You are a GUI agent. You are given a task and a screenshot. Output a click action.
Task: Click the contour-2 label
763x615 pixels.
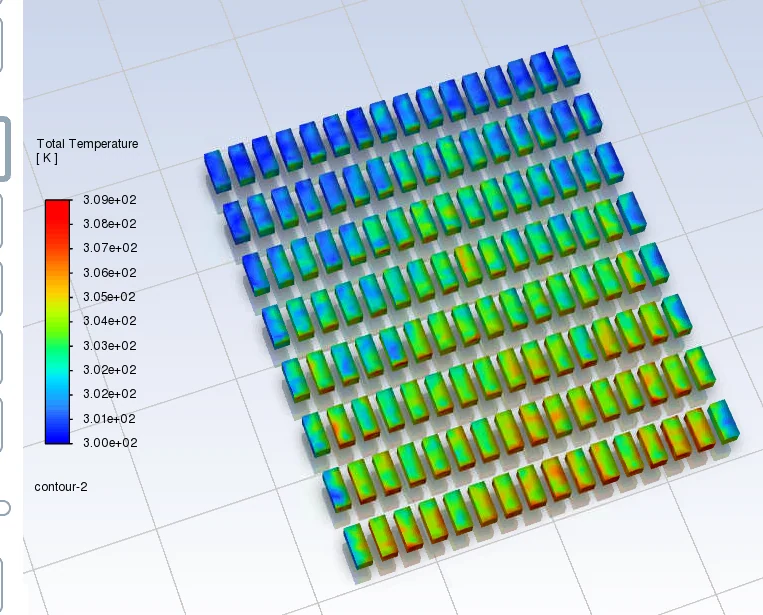pos(61,487)
